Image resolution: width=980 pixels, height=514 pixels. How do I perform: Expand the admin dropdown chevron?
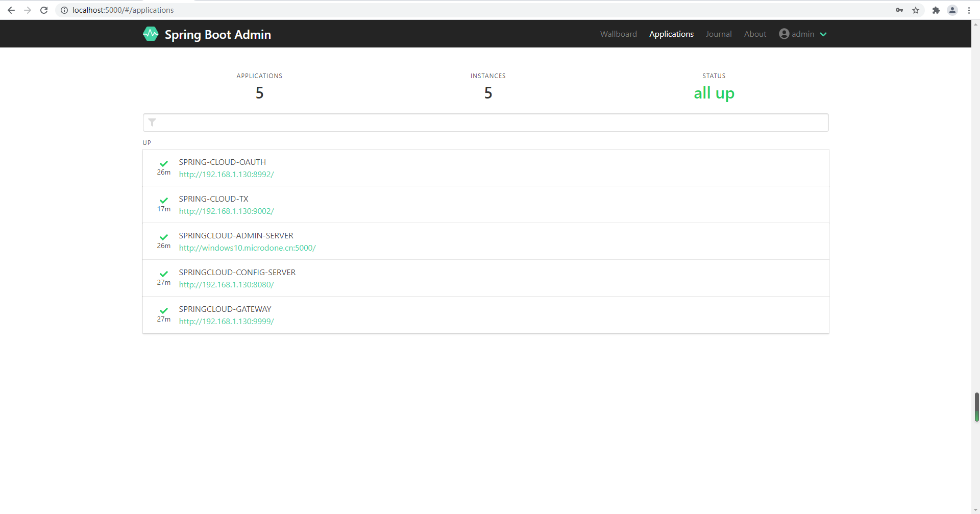(x=823, y=34)
